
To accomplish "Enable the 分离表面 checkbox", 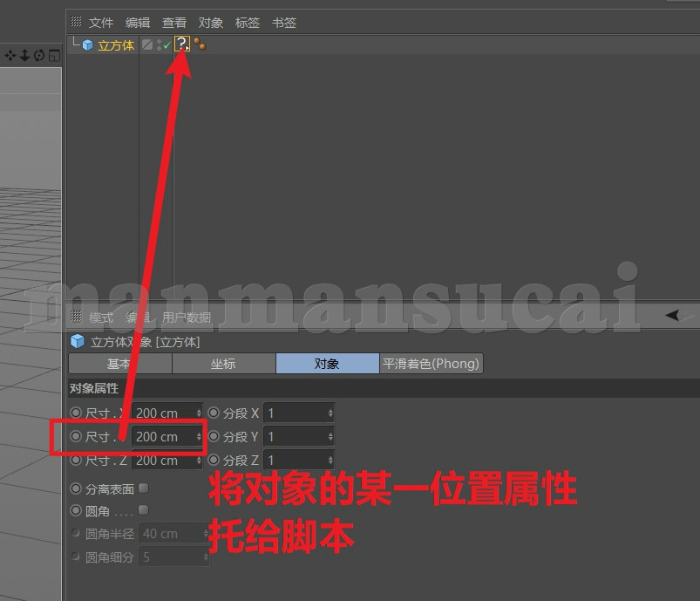I will (x=144, y=488).
